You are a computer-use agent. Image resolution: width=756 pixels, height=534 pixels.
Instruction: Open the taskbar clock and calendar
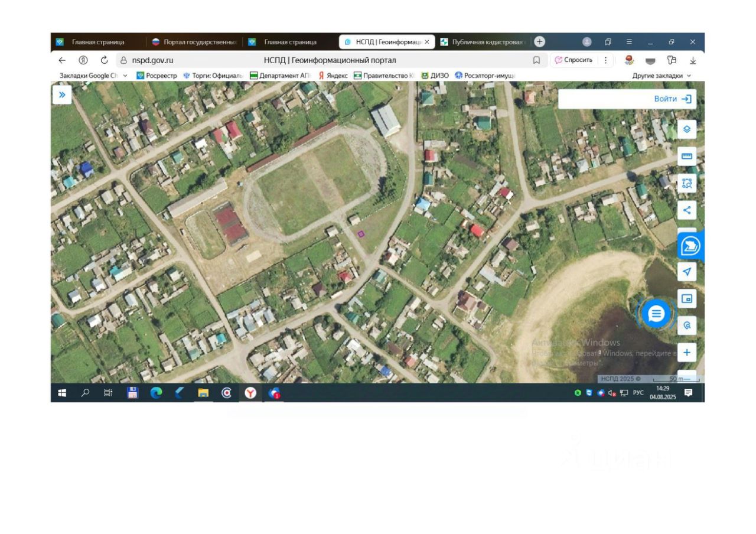click(663, 393)
